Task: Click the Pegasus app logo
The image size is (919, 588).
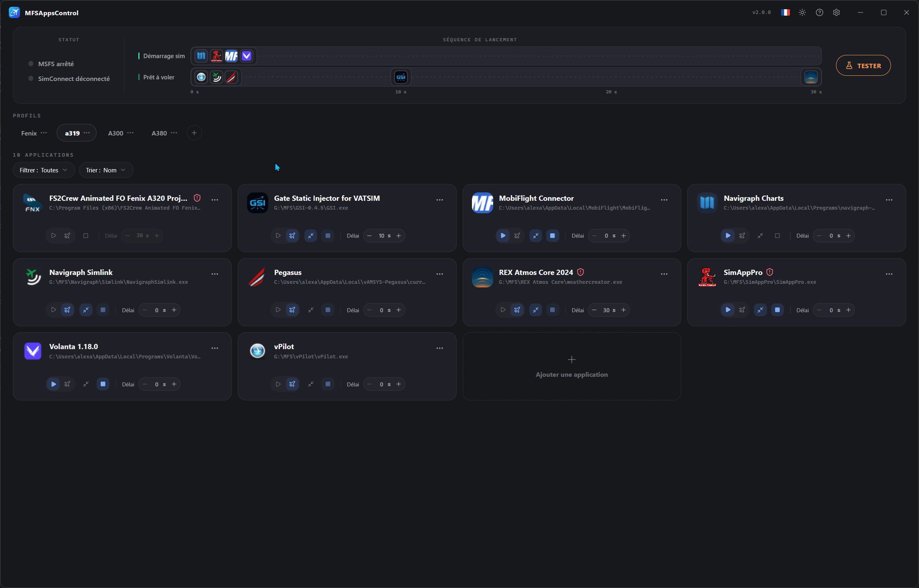Action: point(257,277)
